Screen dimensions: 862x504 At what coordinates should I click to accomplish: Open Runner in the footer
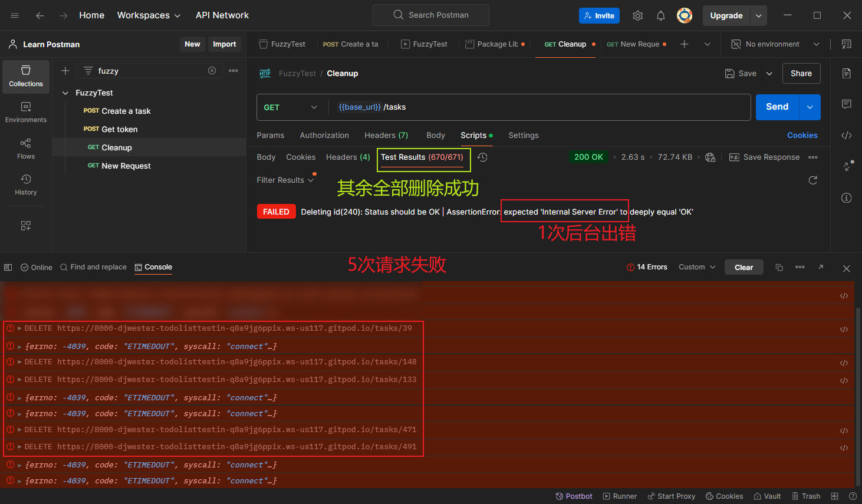(620, 496)
